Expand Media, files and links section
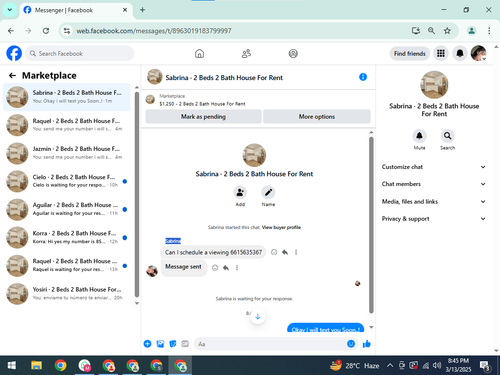The height and width of the screenshot is (375, 500). pyautogui.click(x=434, y=201)
